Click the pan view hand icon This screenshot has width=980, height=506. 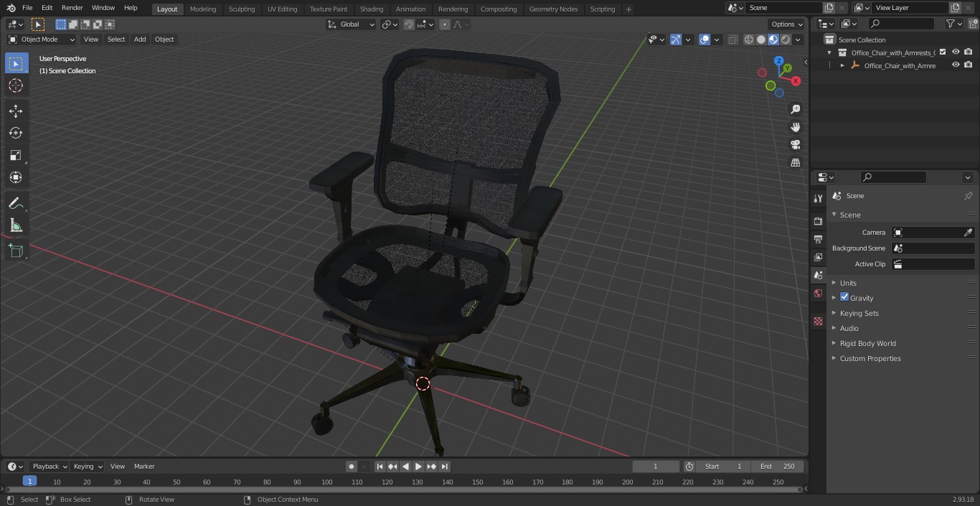pos(795,127)
